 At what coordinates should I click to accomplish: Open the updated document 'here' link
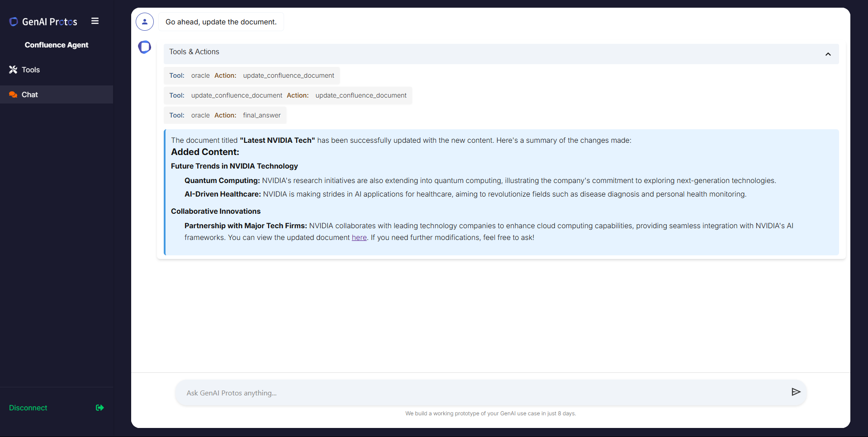359,238
